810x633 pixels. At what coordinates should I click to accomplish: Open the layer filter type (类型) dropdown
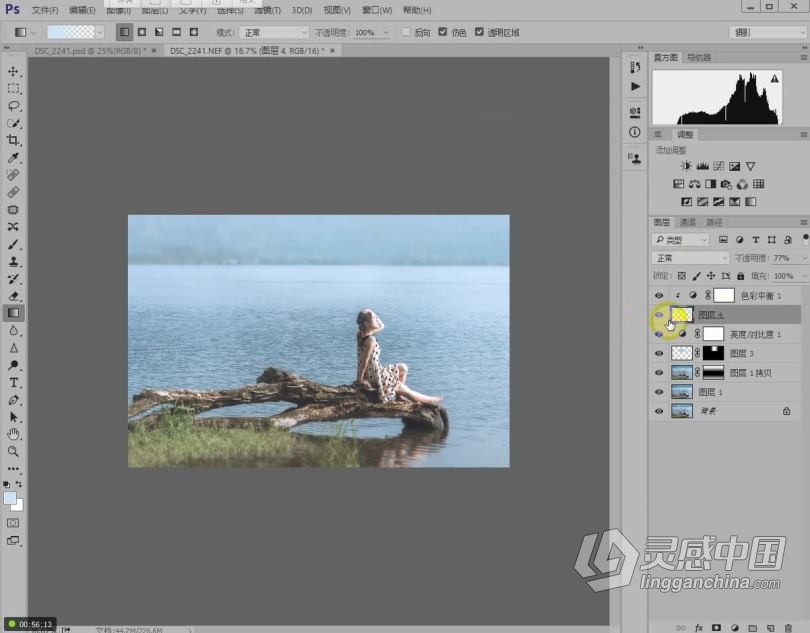680,240
